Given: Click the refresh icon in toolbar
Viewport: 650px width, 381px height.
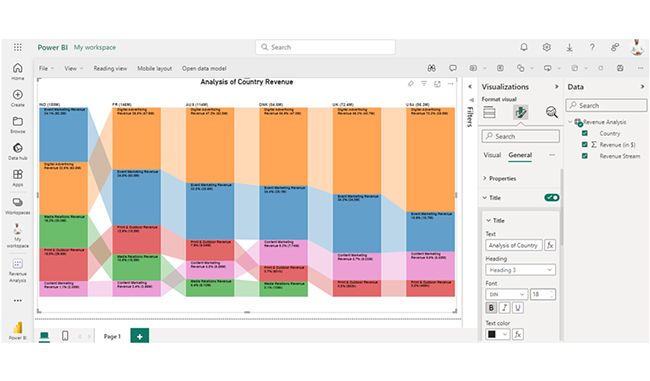Looking at the screenshot, I should pos(601,68).
